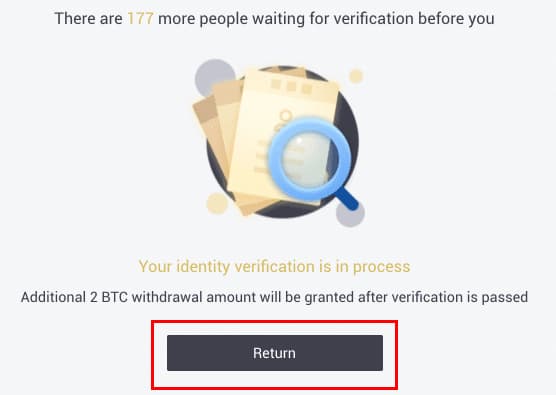
Task: Click the yellow number 177
Action: click(140, 18)
